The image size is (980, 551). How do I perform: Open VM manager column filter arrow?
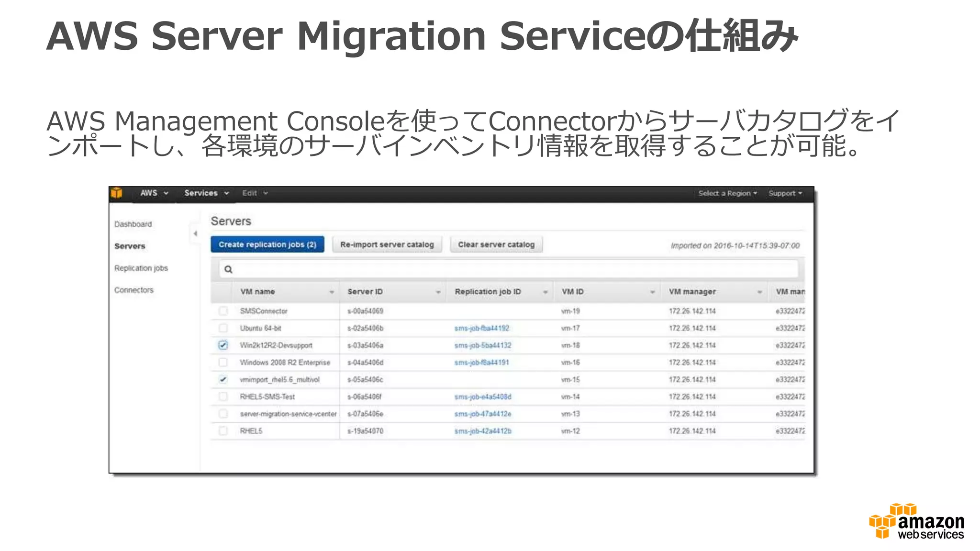759,292
